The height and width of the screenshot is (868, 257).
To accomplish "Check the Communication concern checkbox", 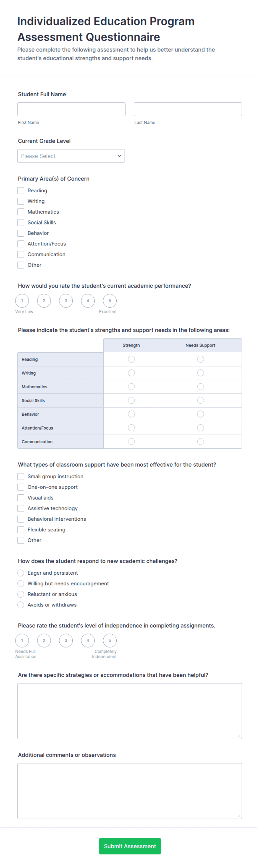I will point(21,254).
